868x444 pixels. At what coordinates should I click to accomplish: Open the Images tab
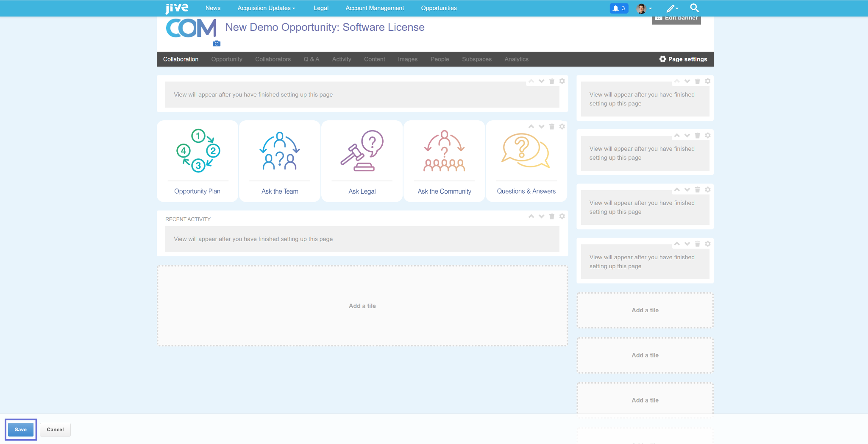point(408,59)
